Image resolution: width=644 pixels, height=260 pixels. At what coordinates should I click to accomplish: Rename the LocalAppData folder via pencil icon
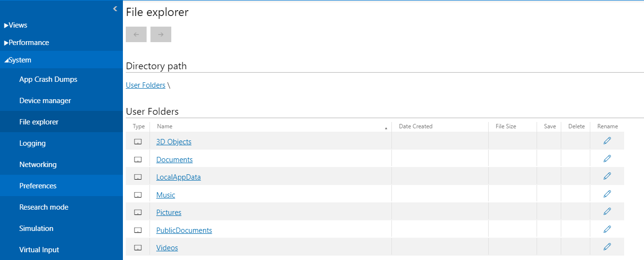[607, 176]
